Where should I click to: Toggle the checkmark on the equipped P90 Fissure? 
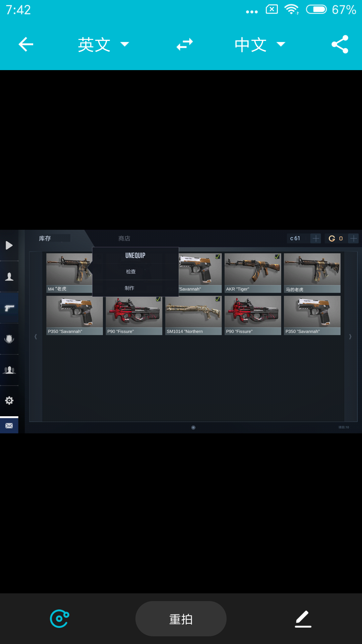tap(158, 299)
